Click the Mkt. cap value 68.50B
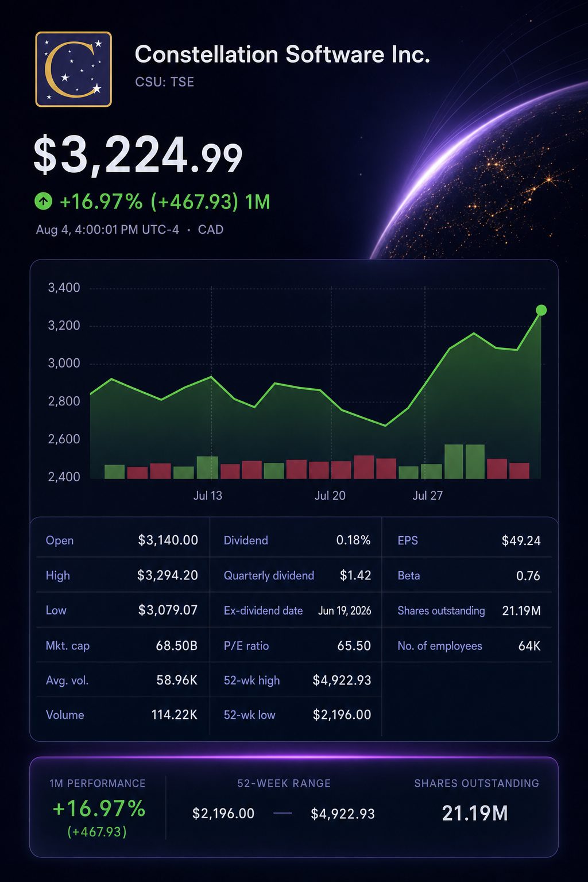 (177, 646)
